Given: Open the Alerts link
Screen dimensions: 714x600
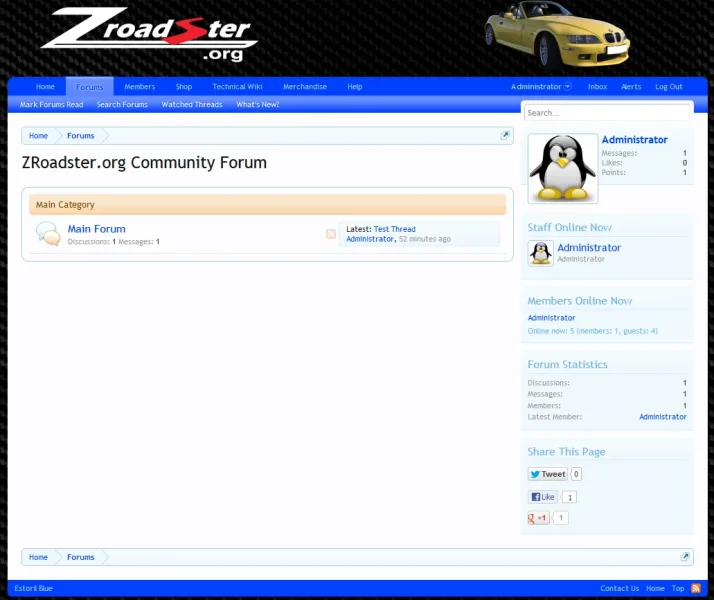Looking at the screenshot, I should (x=631, y=86).
